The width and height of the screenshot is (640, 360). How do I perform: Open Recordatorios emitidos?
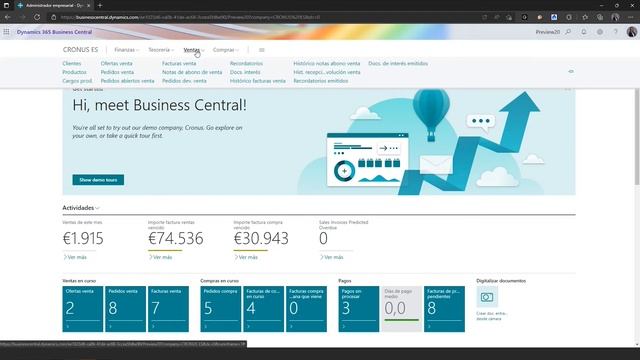click(321, 81)
